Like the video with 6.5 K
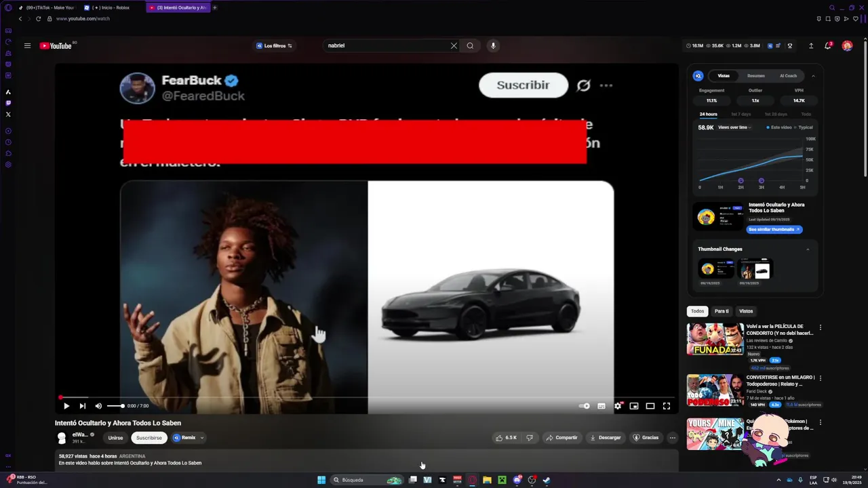Image resolution: width=868 pixels, height=488 pixels. [506, 438]
